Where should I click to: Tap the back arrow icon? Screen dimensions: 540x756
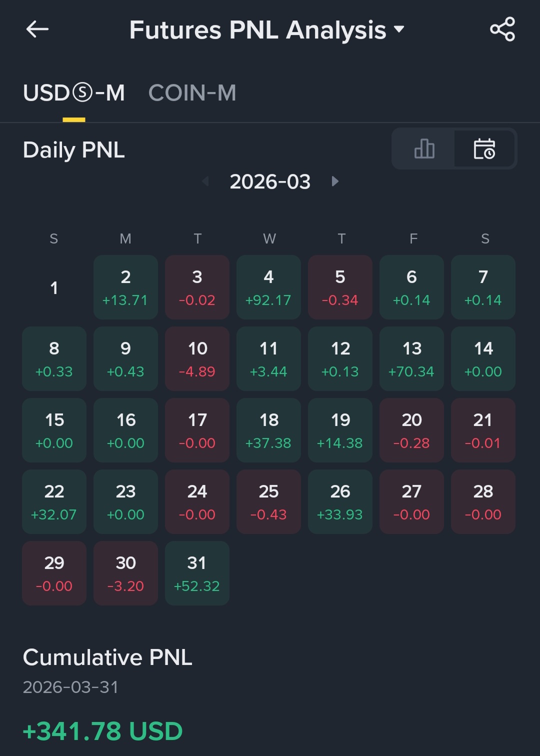pyautogui.click(x=37, y=29)
